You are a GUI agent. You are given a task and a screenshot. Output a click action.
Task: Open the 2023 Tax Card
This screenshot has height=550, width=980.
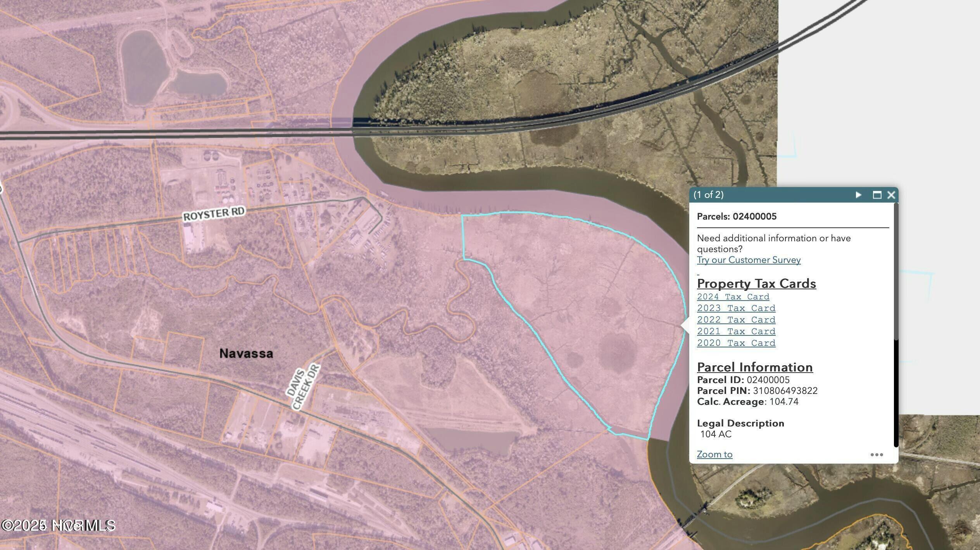[x=736, y=308]
